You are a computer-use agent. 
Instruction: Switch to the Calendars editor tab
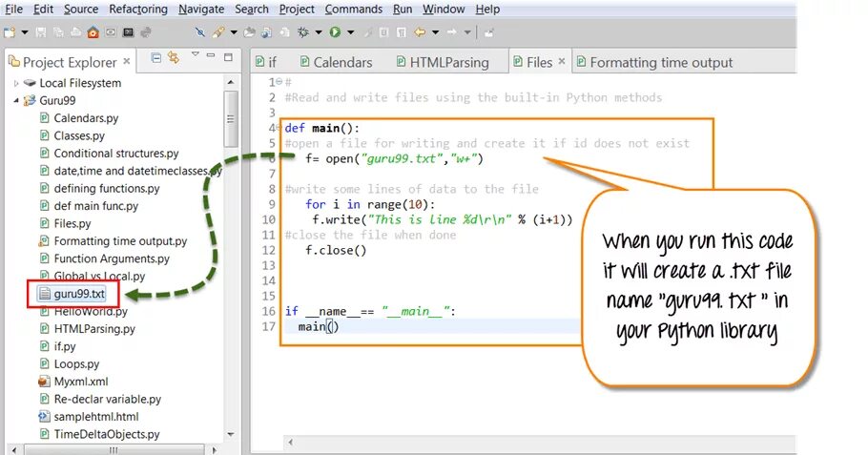(336, 63)
